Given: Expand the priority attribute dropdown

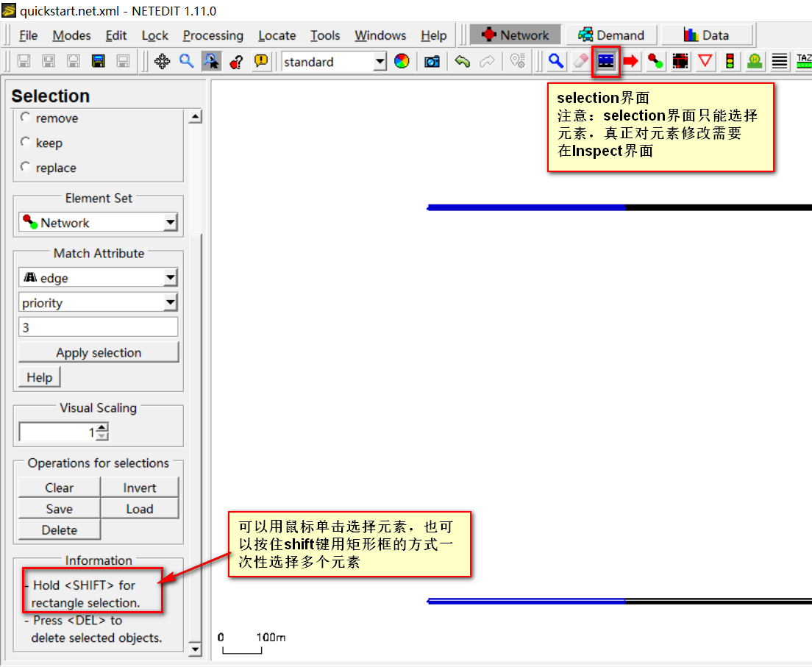Looking at the screenshot, I should [98, 302].
